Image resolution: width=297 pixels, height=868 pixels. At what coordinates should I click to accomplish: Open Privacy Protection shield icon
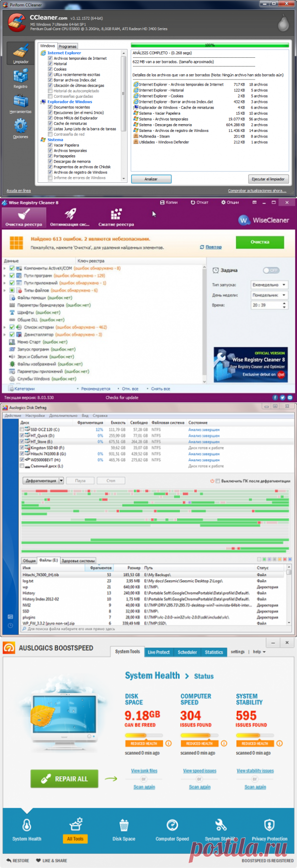tap(269, 825)
